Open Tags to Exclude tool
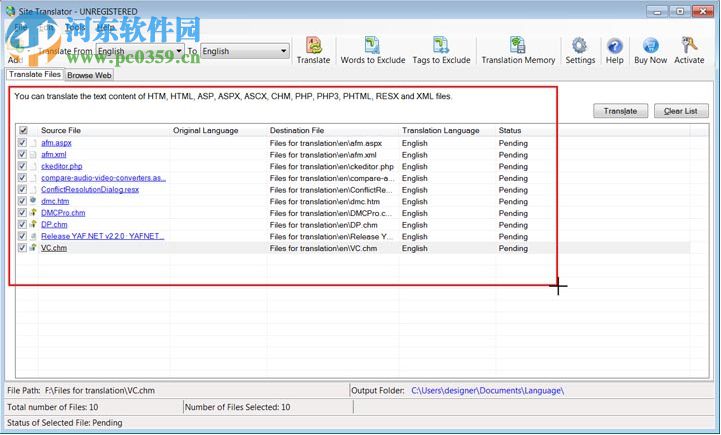This screenshot has width=721, height=435. [441, 50]
